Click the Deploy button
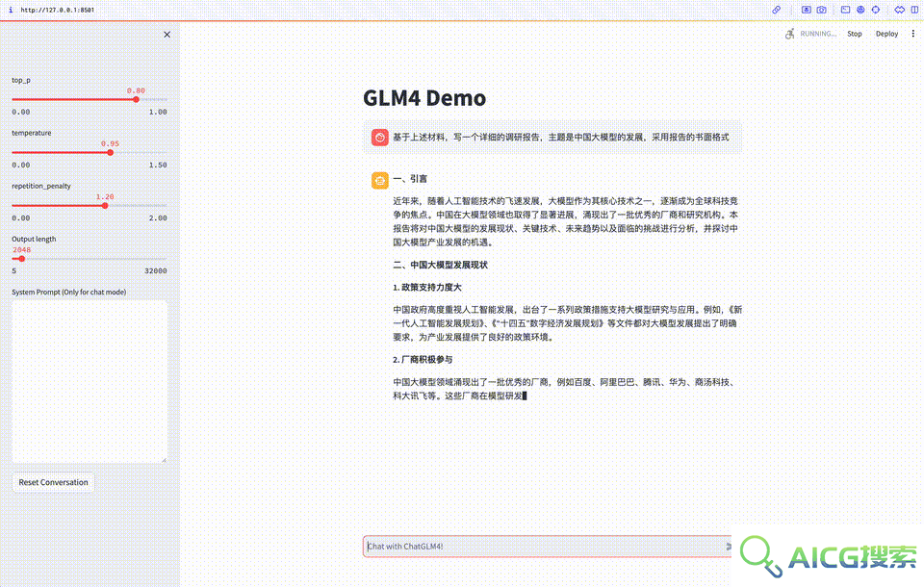Image resolution: width=924 pixels, height=587 pixels. point(886,34)
